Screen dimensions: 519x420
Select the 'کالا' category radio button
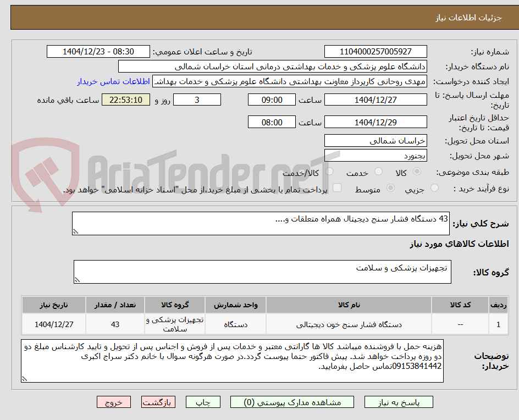(417, 172)
